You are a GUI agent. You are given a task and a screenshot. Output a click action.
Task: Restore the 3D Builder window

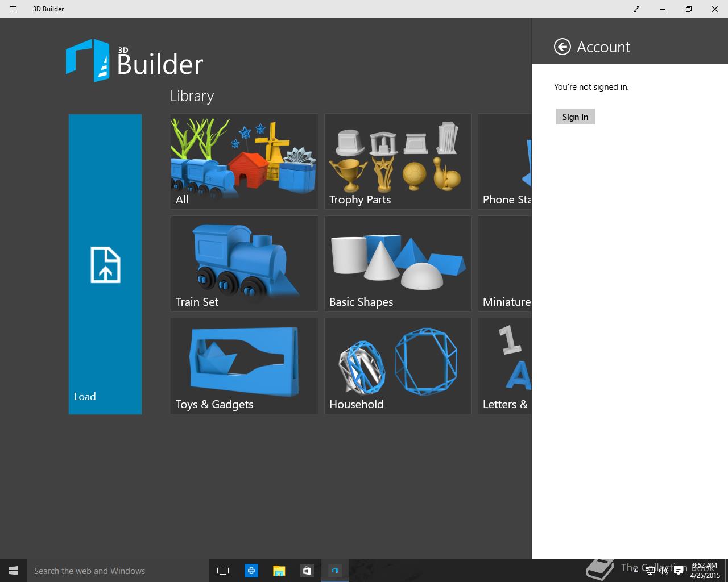coord(689,9)
